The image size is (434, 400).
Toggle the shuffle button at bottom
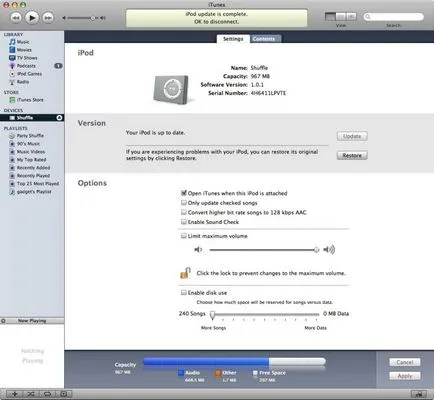point(31,394)
